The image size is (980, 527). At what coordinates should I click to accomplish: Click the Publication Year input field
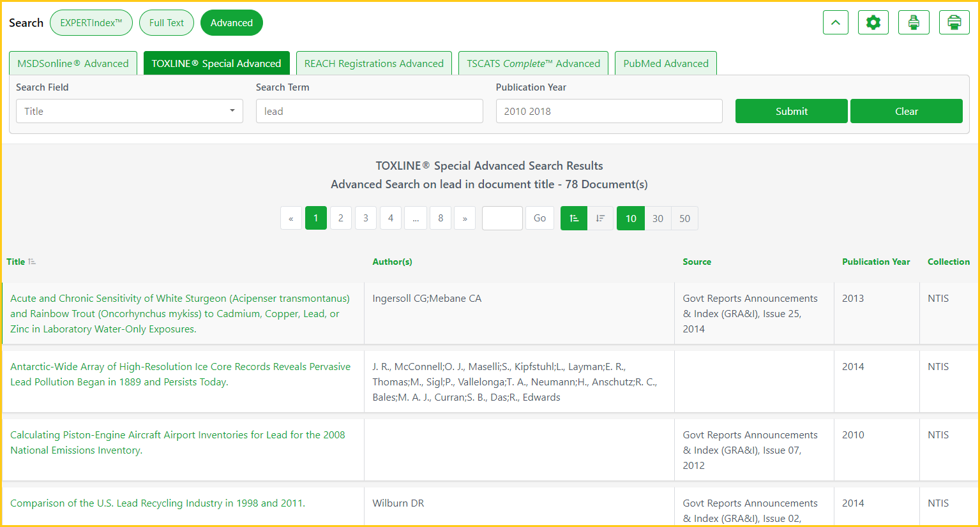click(608, 111)
